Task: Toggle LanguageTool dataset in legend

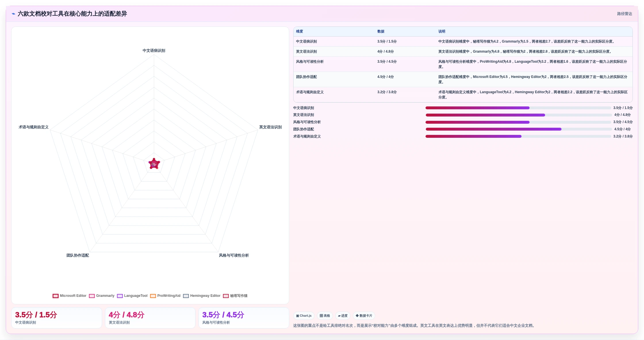Action: pos(132,296)
